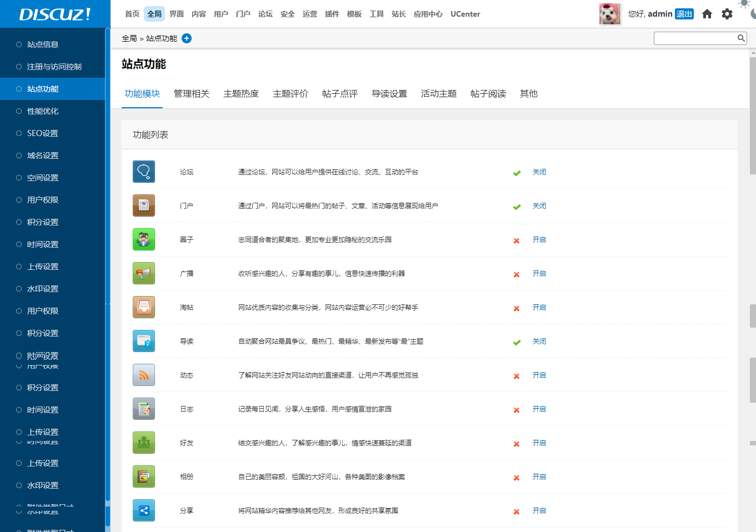756x532 pixels.
Task: Enable the album (相册) module via 开启
Action: [539, 477]
